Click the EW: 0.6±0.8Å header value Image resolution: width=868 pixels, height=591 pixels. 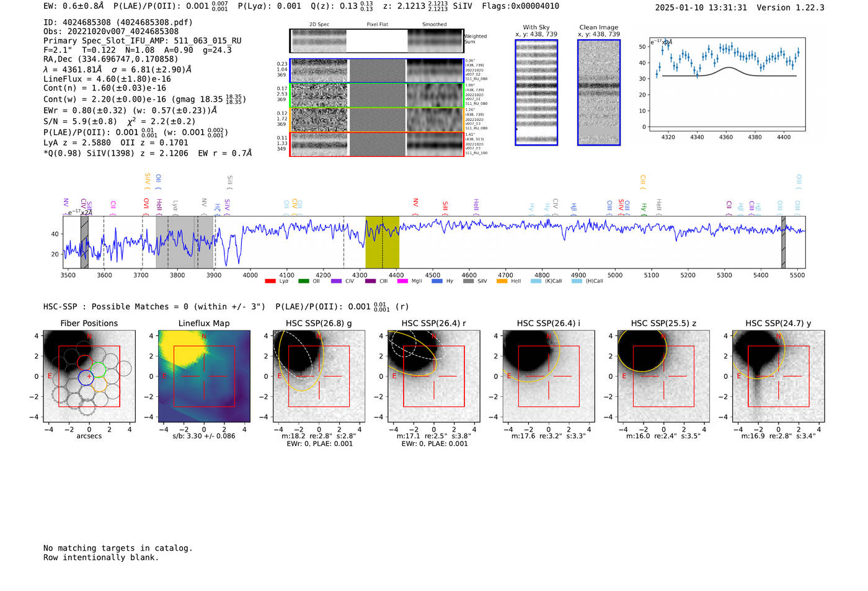pyautogui.click(x=73, y=6)
